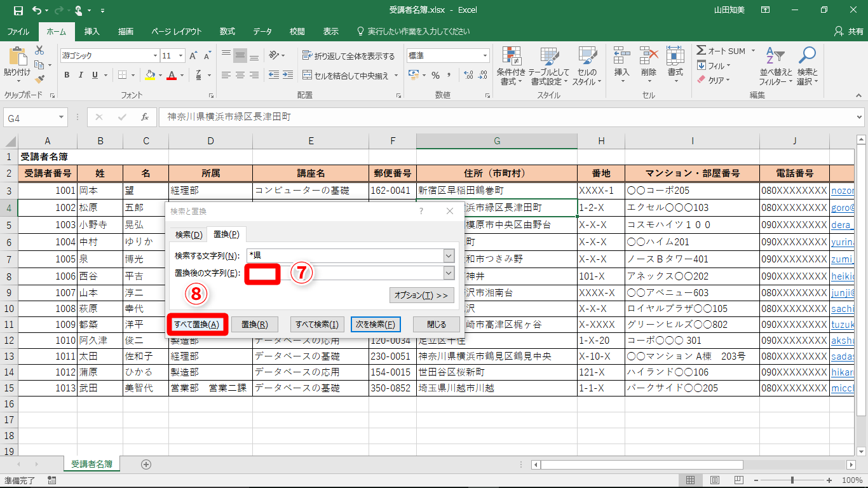Apply comma style number format
Screen dimensions: 868x488
coord(449,75)
